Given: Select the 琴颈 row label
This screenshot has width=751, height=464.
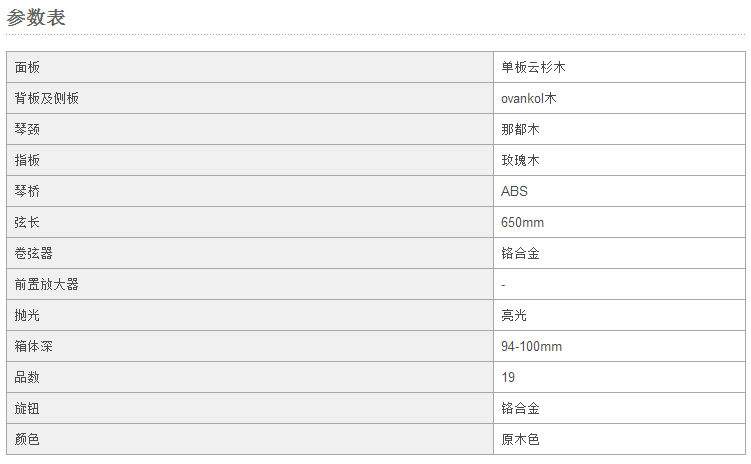Looking at the screenshot, I should (27, 129).
